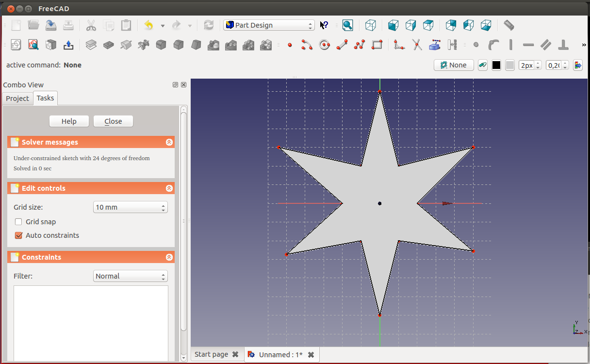Collapse the Solver messages section
Viewport: 590px width, 364px height.
[169, 142]
